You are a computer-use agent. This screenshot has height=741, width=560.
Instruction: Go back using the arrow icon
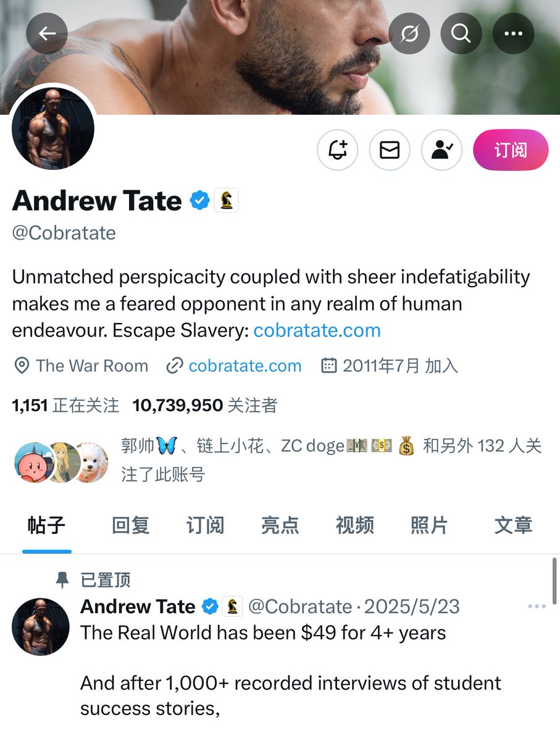(x=47, y=33)
